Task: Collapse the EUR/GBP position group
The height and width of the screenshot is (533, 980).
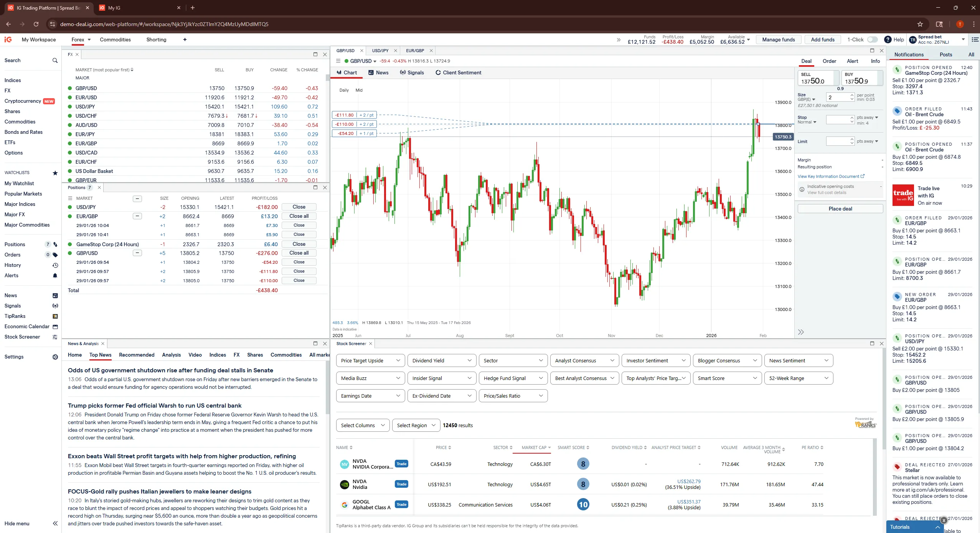Action: 137,216
